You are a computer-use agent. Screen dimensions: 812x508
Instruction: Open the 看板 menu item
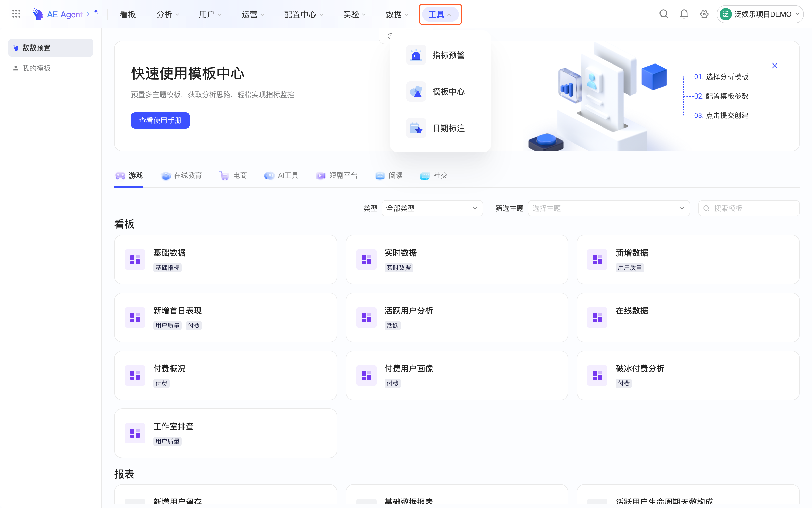[128, 14]
